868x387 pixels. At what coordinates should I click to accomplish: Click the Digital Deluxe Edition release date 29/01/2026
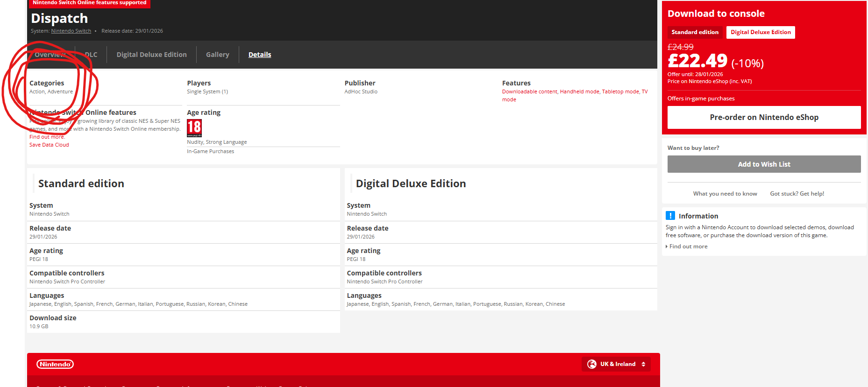tap(361, 237)
